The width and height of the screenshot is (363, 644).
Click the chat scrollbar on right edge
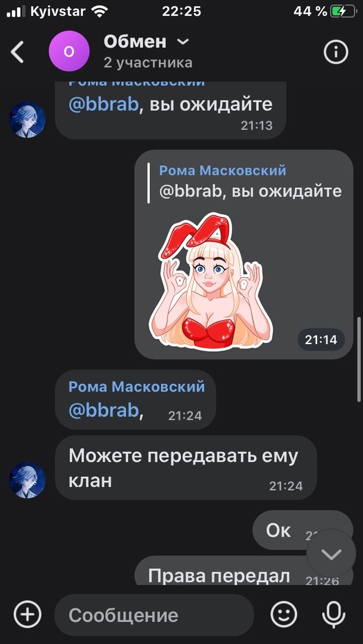click(x=359, y=359)
